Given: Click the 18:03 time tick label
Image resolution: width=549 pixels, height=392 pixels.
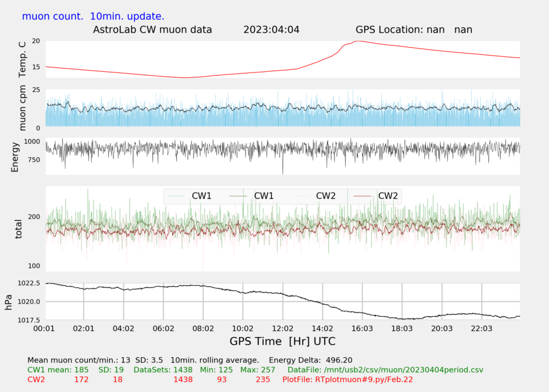Looking at the screenshot, I should coord(402,328).
